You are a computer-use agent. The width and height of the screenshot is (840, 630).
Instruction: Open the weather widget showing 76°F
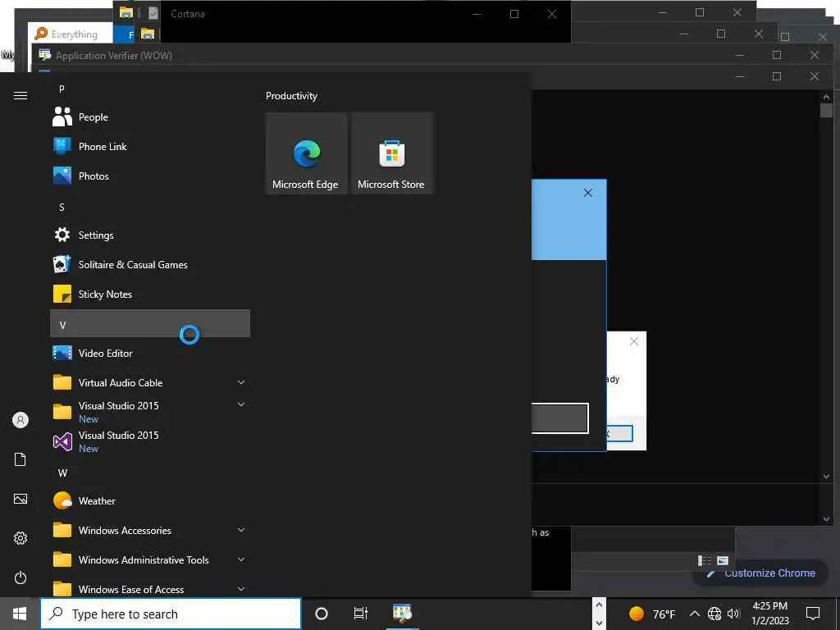click(652, 614)
